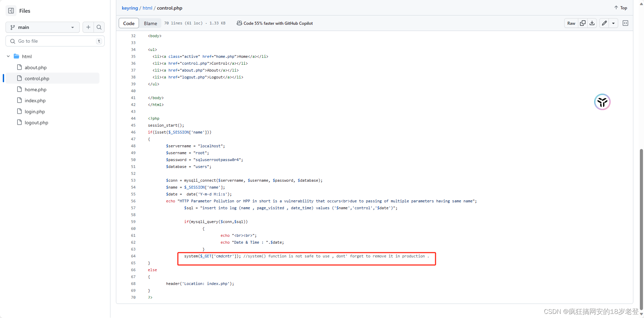This screenshot has width=644, height=318.
Task: Select the html folder
Action: click(x=27, y=56)
